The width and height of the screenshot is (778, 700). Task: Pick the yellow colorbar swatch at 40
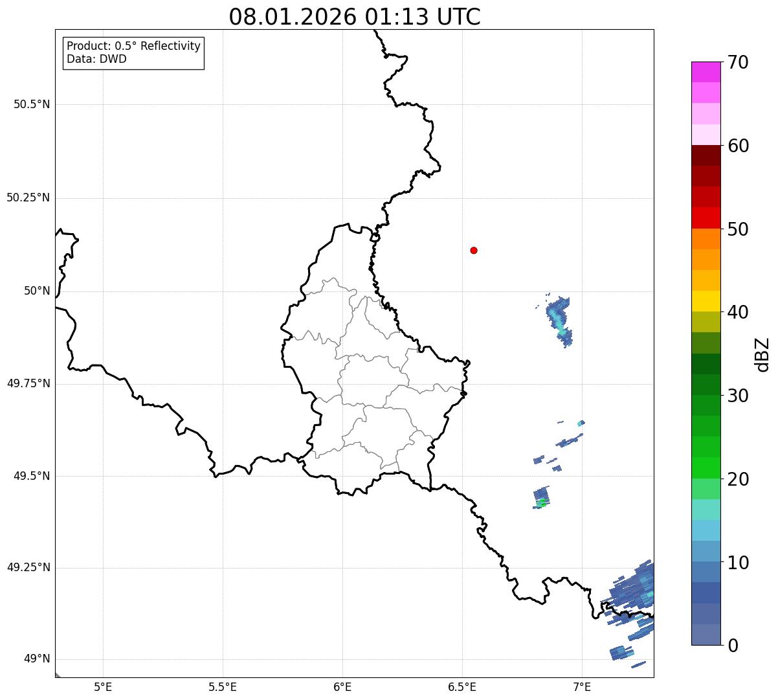[x=706, y=301]
